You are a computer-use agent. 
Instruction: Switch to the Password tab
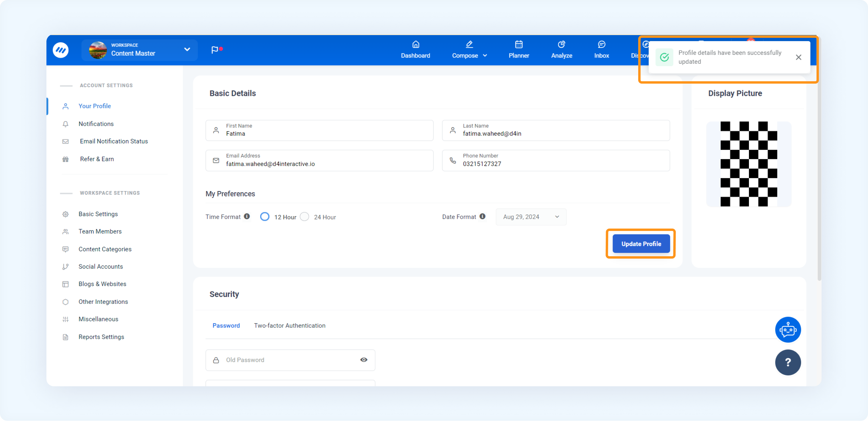pyautogui.click(x=226, y=326)
